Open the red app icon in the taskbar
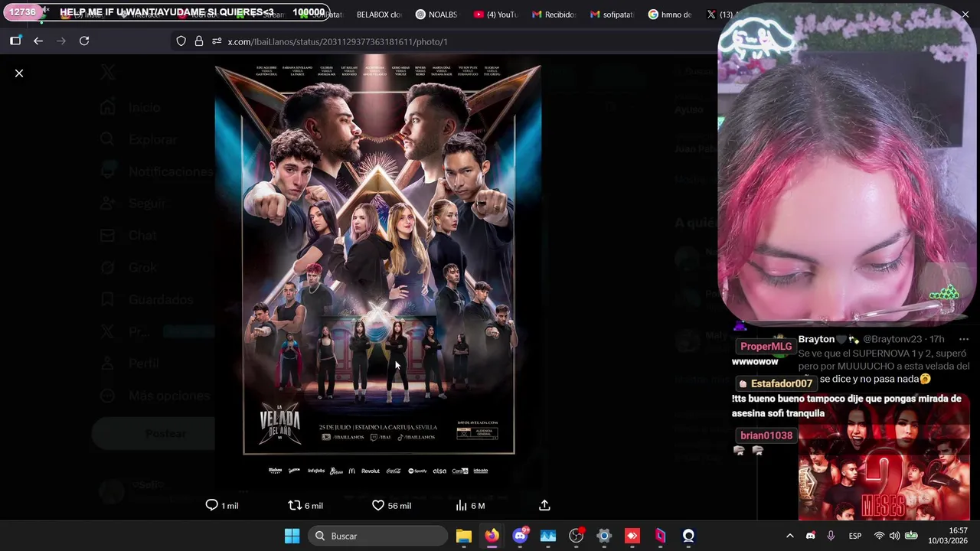 click(632, 536)
